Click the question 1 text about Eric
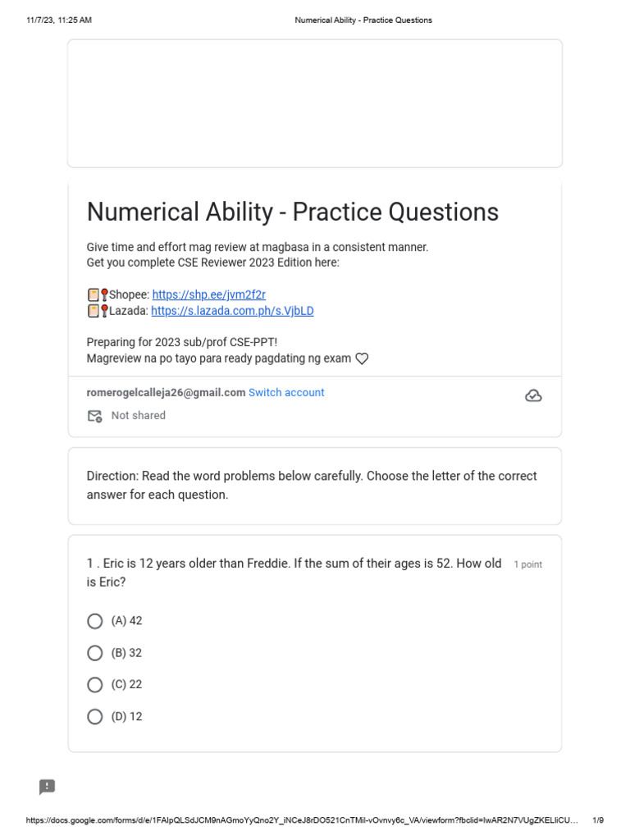630x840 pixels. (294, 573)
